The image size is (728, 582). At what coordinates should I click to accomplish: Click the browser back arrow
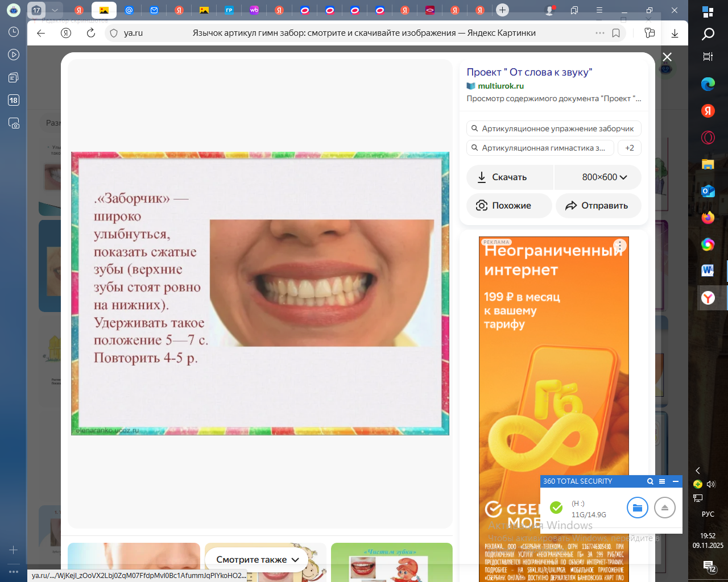pos(41,33)
